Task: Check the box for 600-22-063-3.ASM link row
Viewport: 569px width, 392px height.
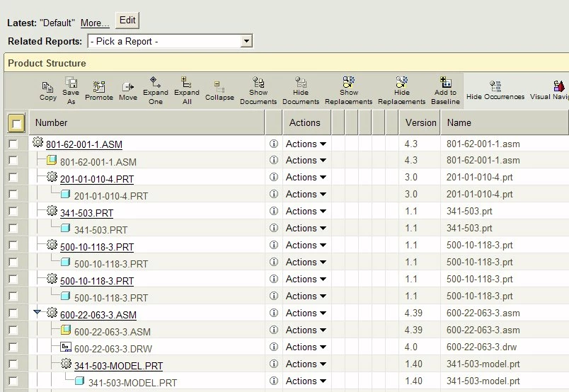Action: click(13, 313)
